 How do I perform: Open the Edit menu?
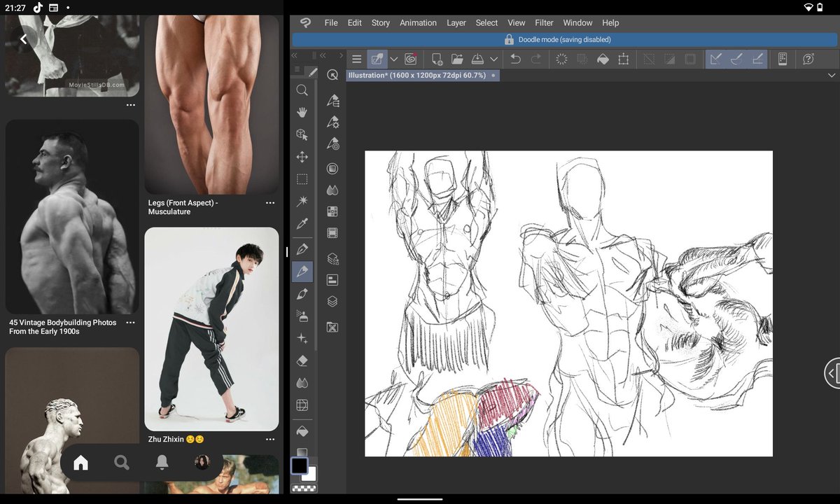coord(355,23)
